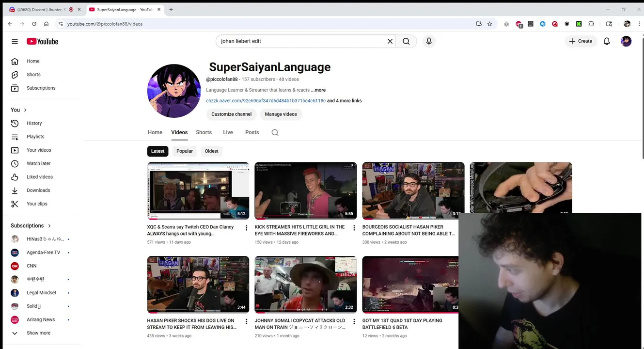Viewport: 644px width, 349px height.
Task: Open options menu for XQC & Scarra video
Action: [x=246, y=228]
